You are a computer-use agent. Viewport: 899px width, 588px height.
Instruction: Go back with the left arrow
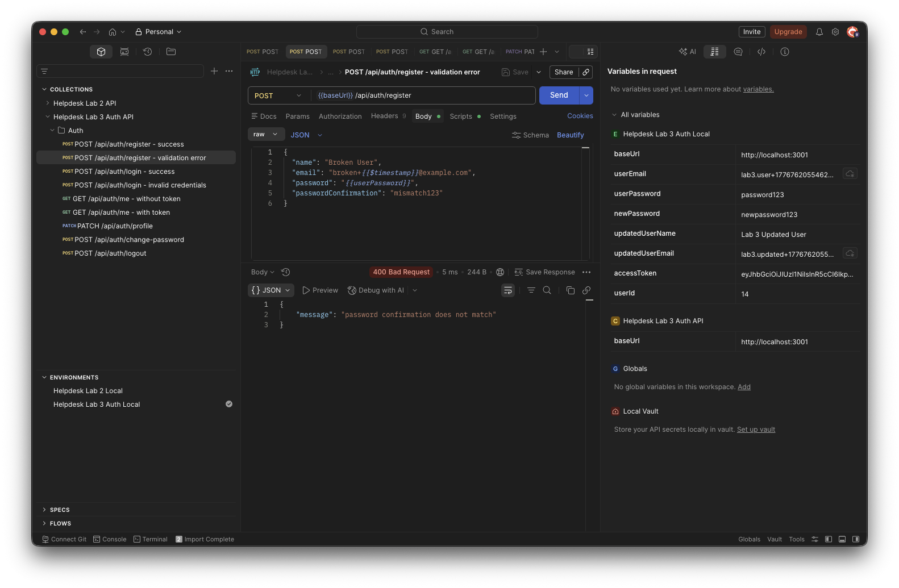[83, 32]
